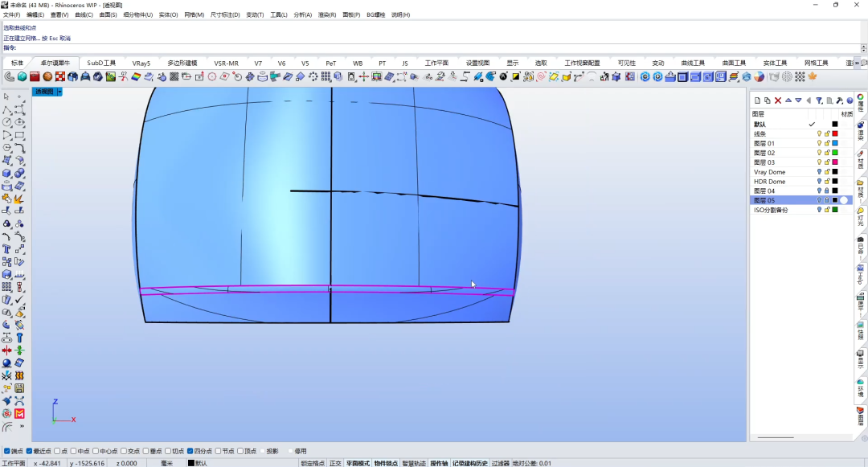Click the new layer icon in layers panel
This screenshot has height=467, width=868.
[757, 100]
